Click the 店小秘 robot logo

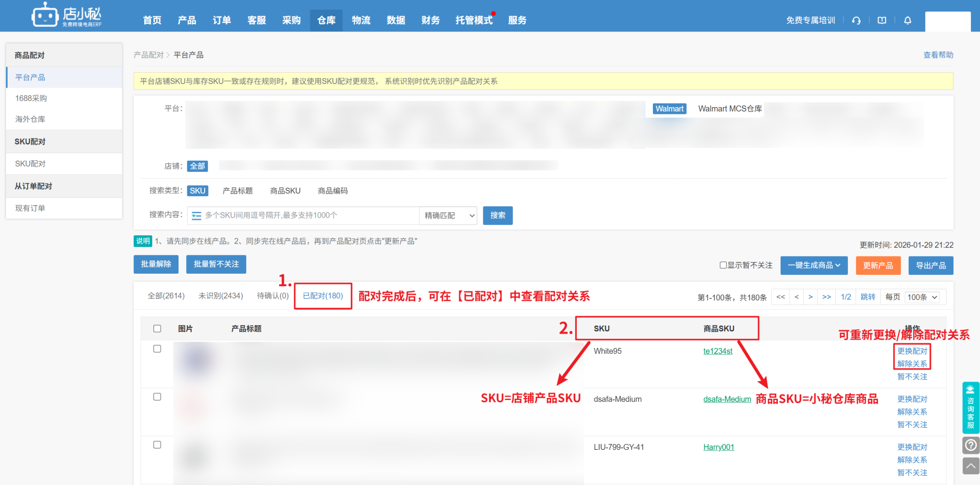(45, 16)
